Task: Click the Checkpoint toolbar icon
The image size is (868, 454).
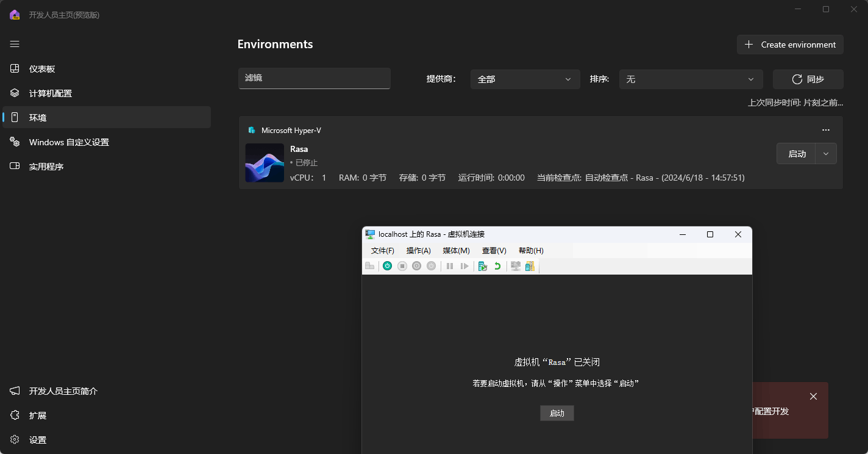Action: pyautogui.click(x=483, y=266)
